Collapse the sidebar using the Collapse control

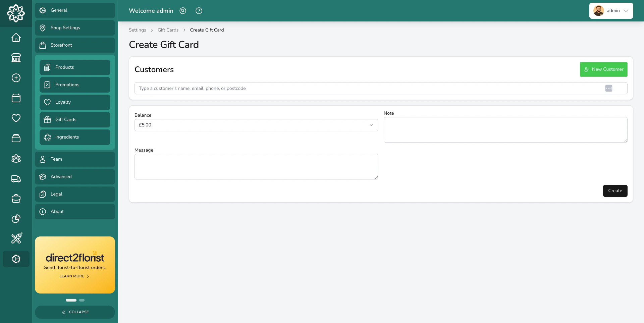(x=75, y=312)
